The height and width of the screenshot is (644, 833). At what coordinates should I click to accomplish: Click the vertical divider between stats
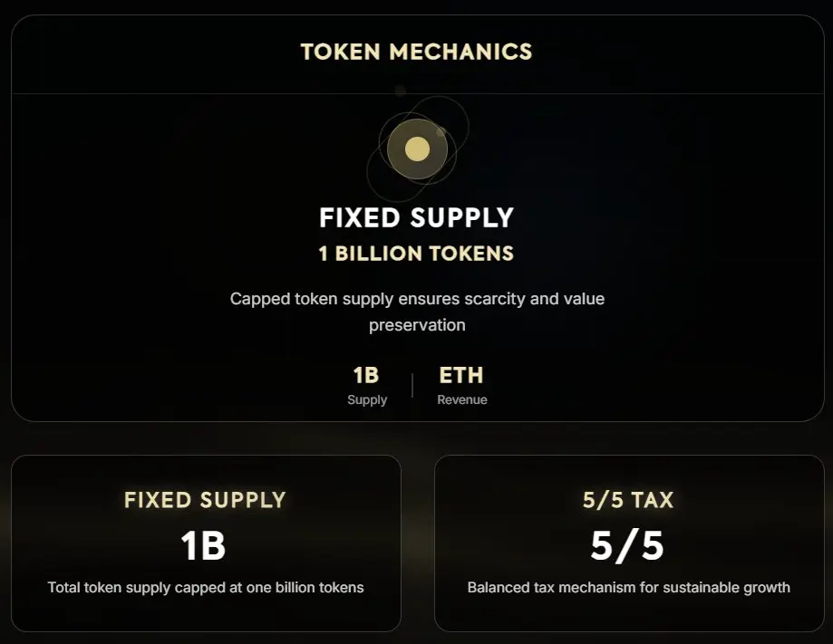point(412,385)
